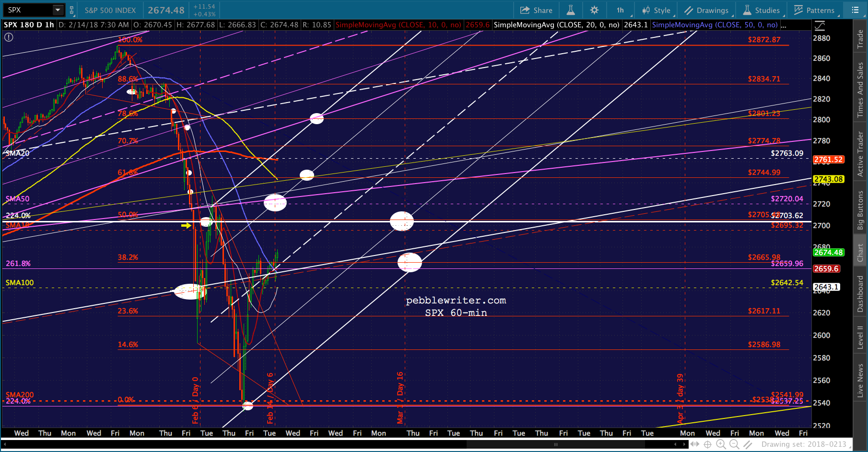The height and width of the screenshot is (452, 868).
Task: Open the SPX symbol dropdown arrow
Action: click(58, 10)
